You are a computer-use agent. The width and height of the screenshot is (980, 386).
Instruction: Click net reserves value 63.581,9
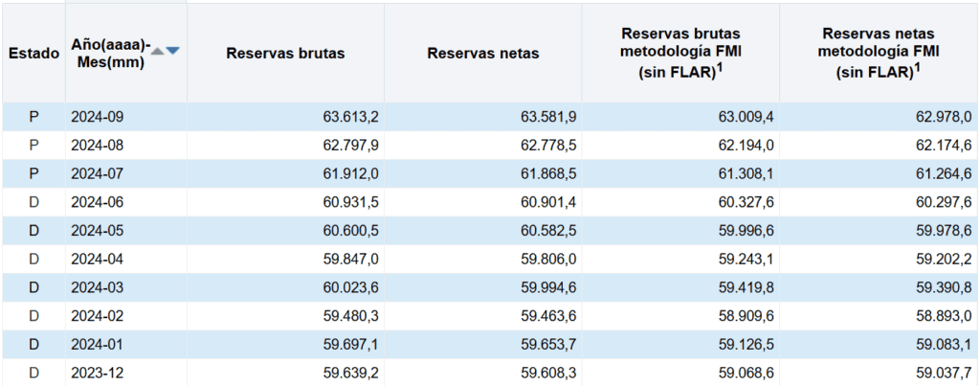point(548,117)
